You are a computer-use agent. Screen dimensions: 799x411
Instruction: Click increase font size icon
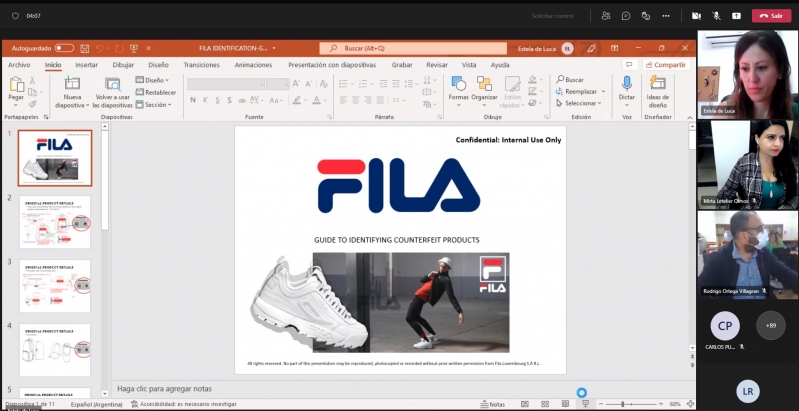(x=296, y=84)
